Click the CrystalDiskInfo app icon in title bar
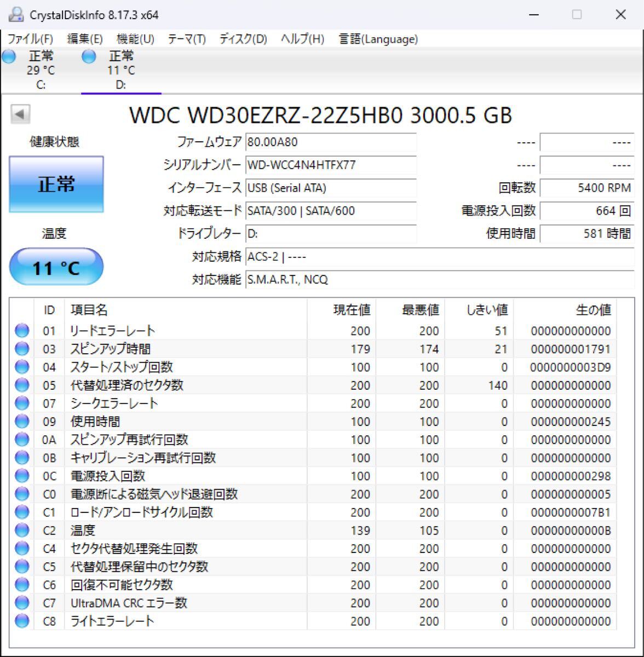The height and width of the screenshot is (657, 644). coord(15,14)
